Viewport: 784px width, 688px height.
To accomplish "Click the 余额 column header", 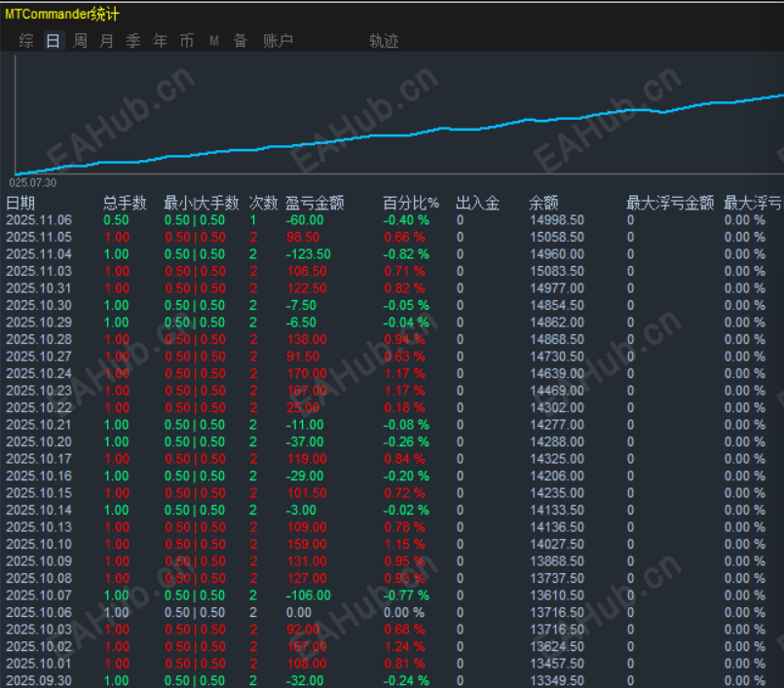I will coord(543,203).
